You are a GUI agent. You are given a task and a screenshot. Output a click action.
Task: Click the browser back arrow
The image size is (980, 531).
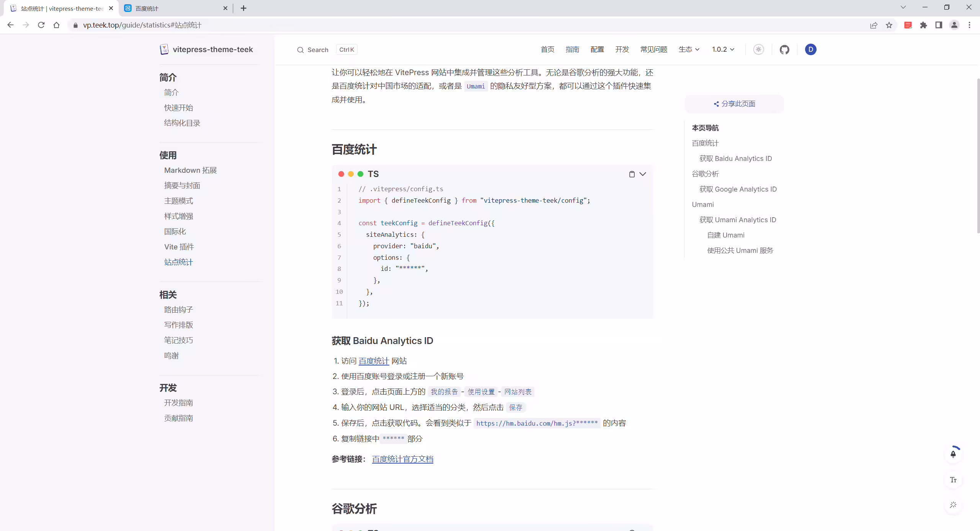point(10,25)
